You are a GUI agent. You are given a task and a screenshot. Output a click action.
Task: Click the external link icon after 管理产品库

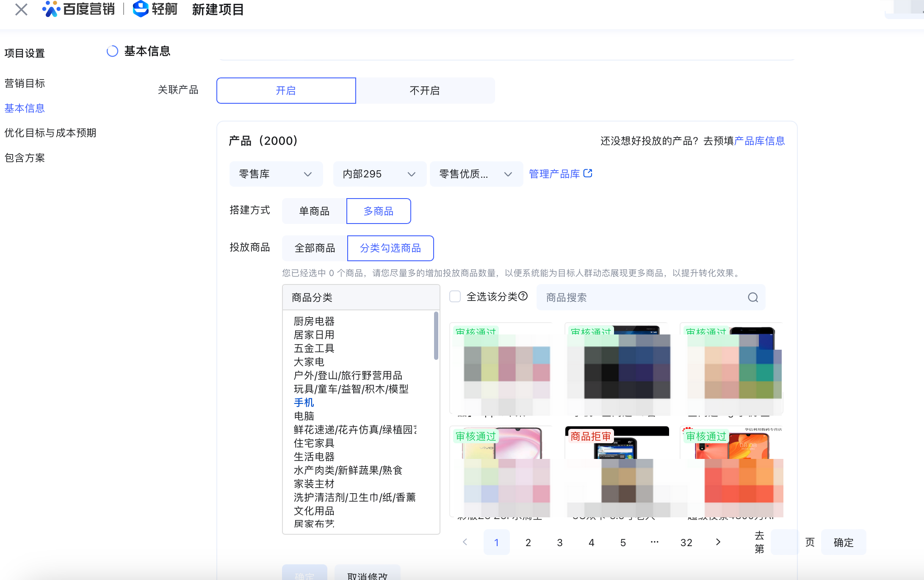[x=588, y=173]
